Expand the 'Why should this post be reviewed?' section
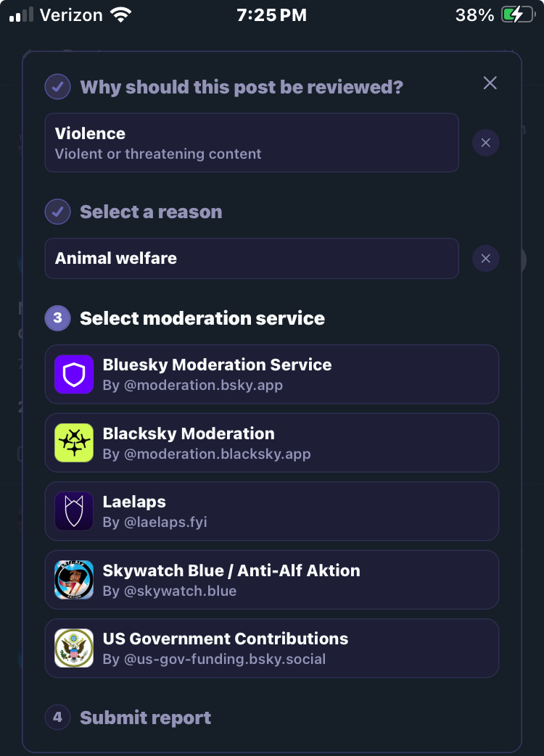Screen dimensions: 544x756 241,87
